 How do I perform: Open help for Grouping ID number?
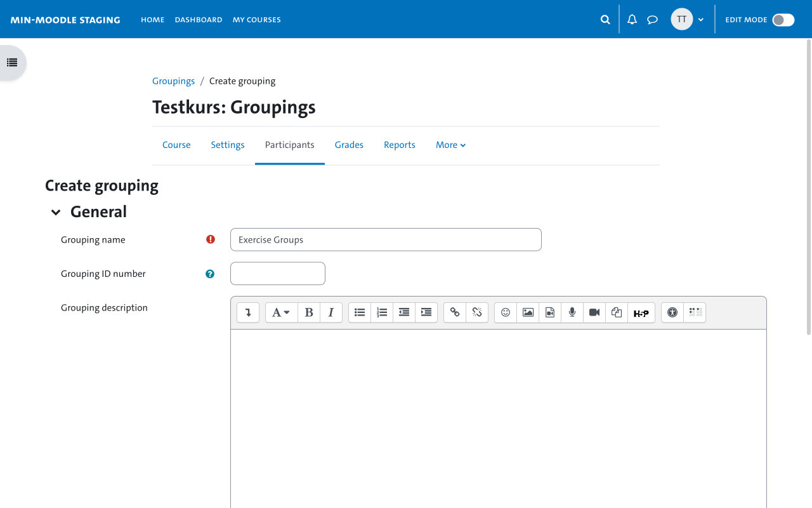(210, 274)
